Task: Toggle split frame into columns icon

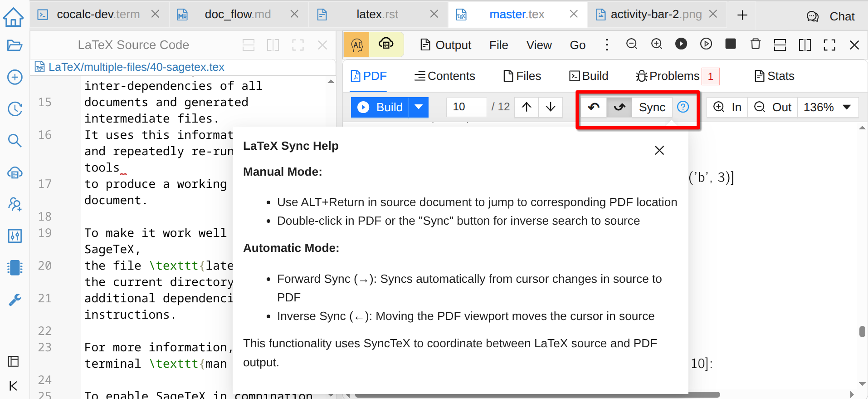Action: click(805, 45)
